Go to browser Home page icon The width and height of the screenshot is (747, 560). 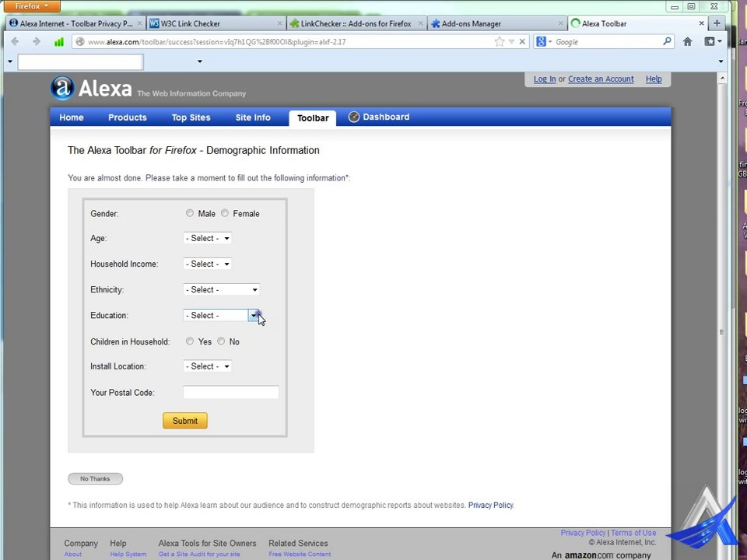[x=687, y=42]
